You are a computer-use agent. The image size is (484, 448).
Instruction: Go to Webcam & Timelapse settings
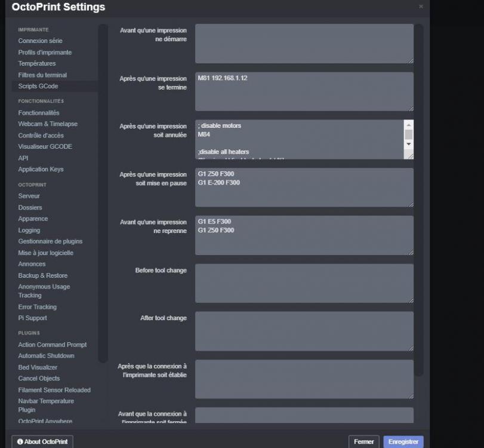[x=48, y=124]
